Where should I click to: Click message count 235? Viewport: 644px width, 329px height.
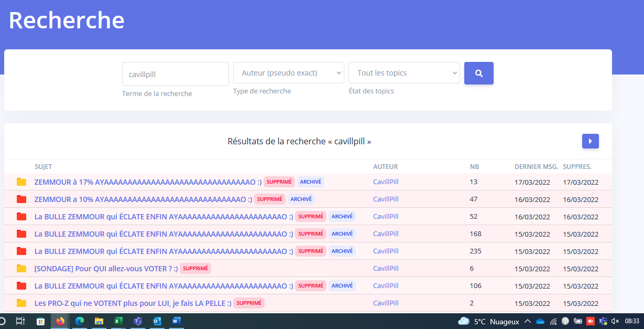[476, 251]
